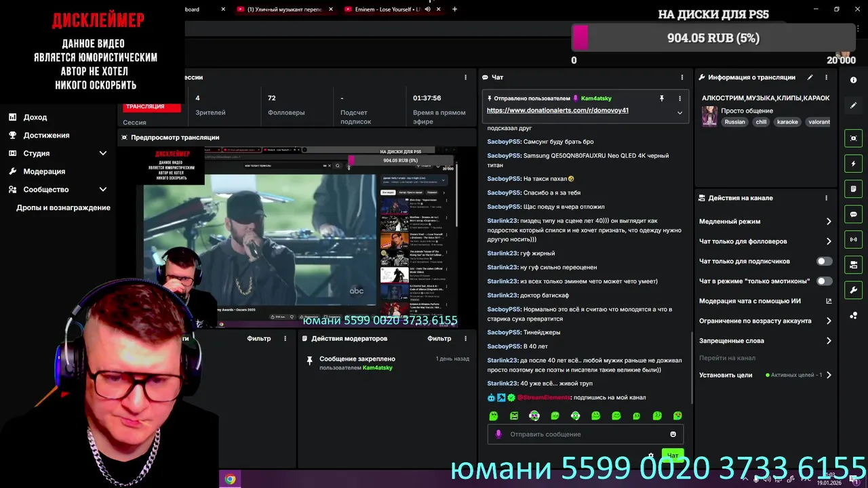The width and height of the screenshot is (868, 488).
Task: Open the Чат panel three-dot menu
Action: click(682, 77)
